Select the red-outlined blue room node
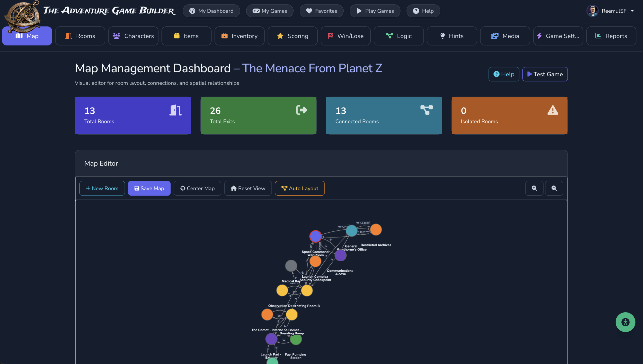This screenshot has height=364, width=643. (x=315, y=236)
